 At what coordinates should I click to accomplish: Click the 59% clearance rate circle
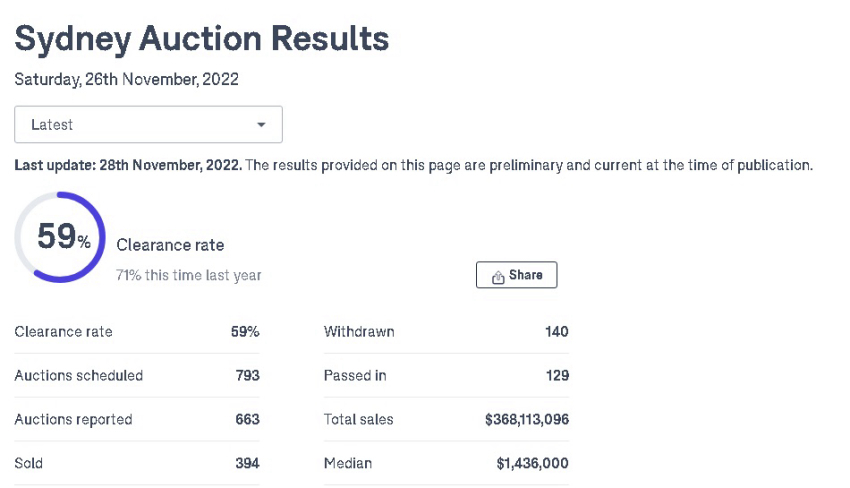pyautogui.click(x=60, y=237)
